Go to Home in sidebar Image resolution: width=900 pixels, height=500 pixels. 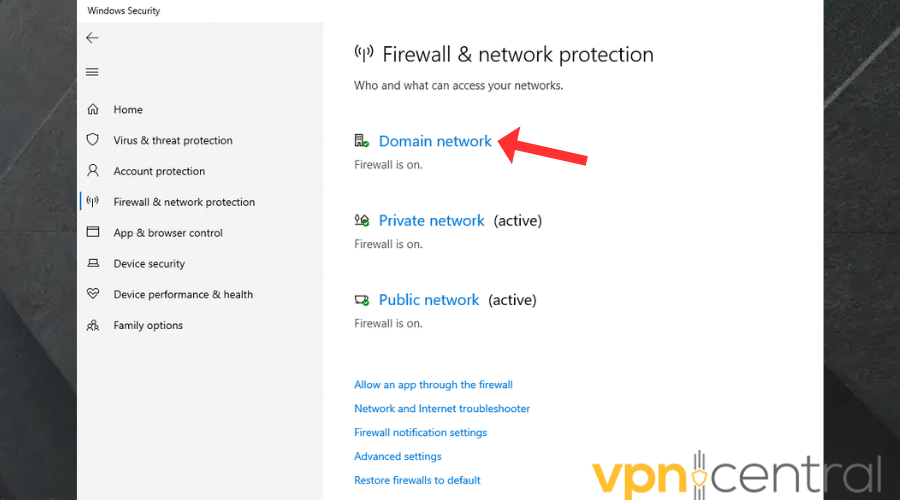click(x=128, y=110)
